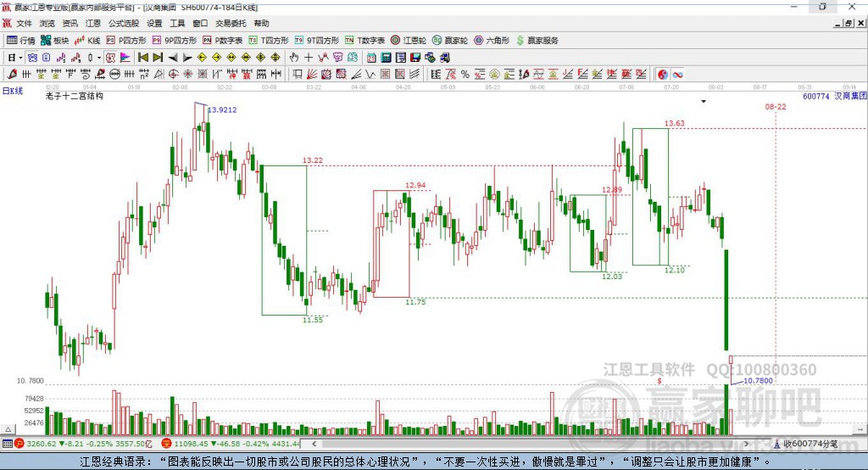This screenshot has height=470, width=868.
Task: Open the 9T四方形 tool
Action: point(317,41)
